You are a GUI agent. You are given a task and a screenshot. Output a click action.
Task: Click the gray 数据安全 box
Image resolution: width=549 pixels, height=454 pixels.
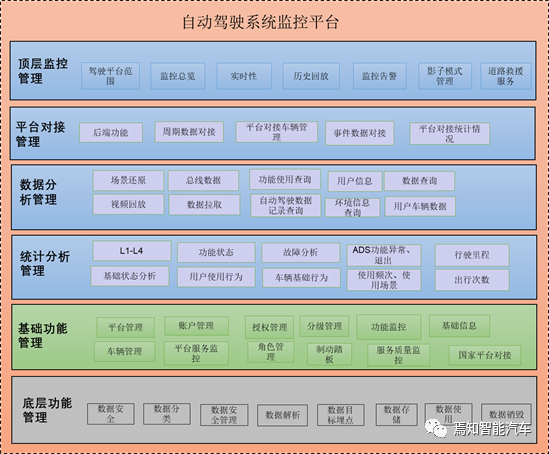point(111,414)
